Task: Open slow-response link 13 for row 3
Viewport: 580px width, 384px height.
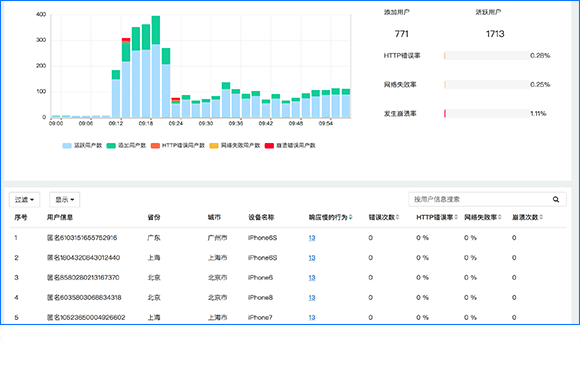Action: click(x=312, y=278)
